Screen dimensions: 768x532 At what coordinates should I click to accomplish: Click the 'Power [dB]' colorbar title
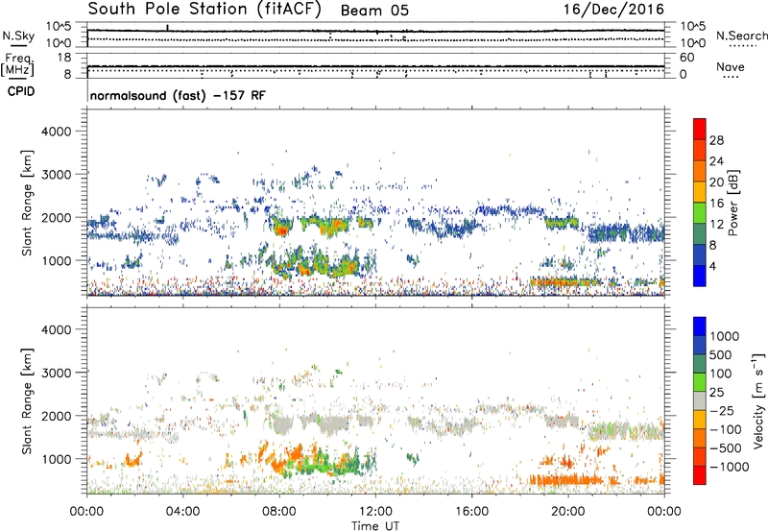coord(732,203)
